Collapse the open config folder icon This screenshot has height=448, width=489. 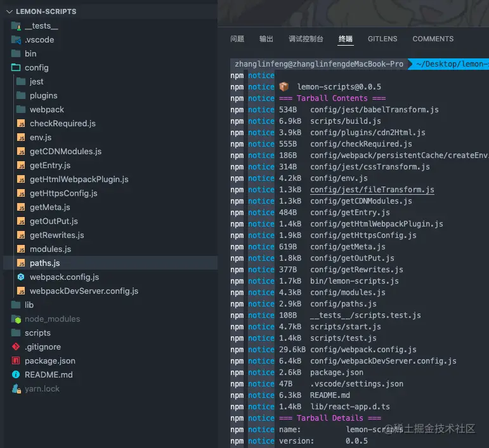(x=16, y=67)
